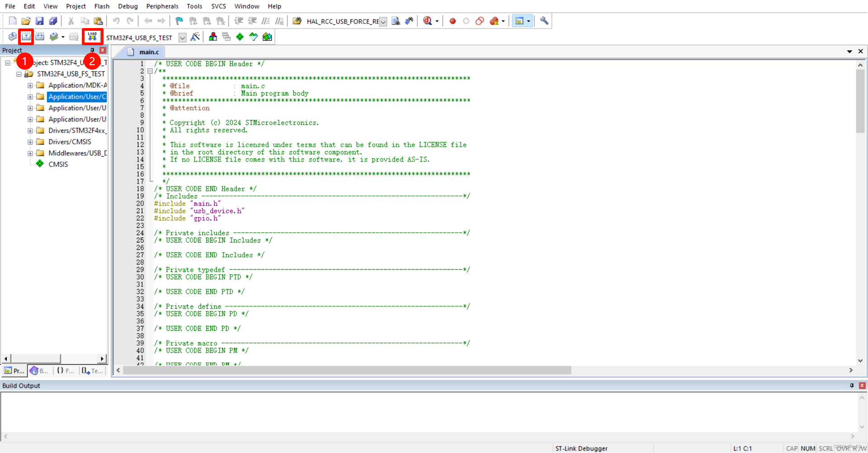The width and height of the screenshot is (868, 453).
Task: Collapse comment block fold at line 2
Action: click(150, 71)
